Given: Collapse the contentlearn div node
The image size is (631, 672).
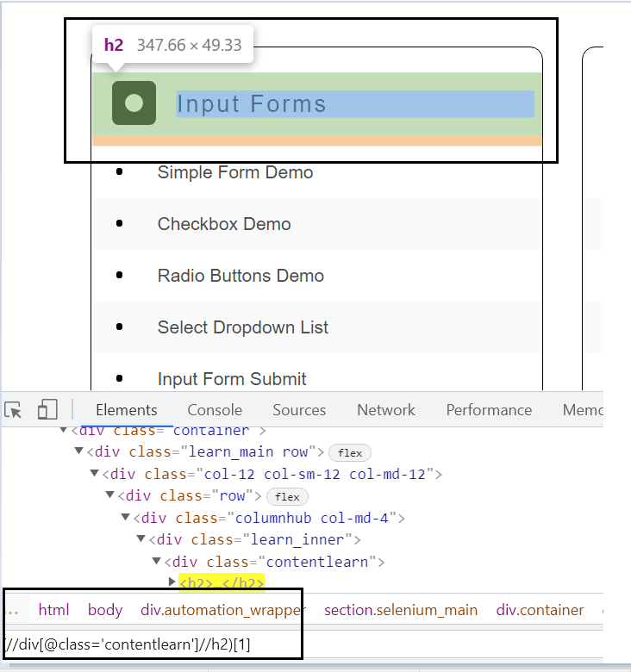Looking at the screenshot, I should click(x=157, y=562).
